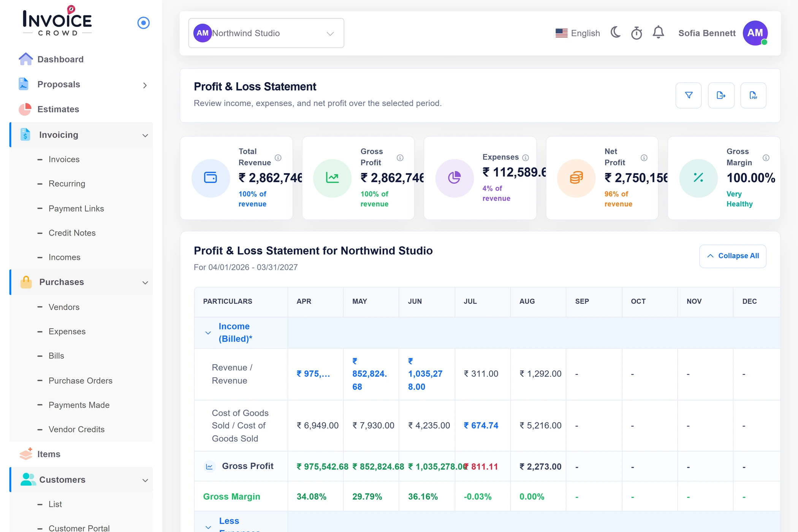The width and height of the screenshot is (798, 532).
Task: Click the Invoicing dollar document icon
Action: tap(25, 135)
